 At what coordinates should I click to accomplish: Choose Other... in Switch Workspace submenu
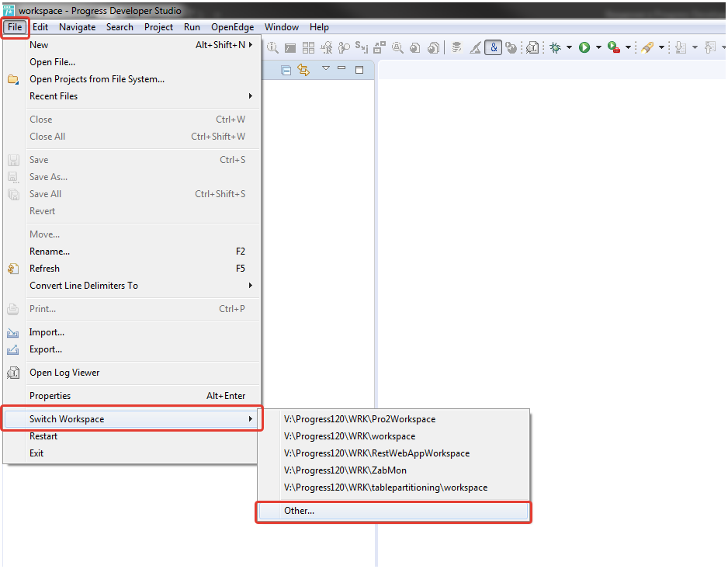coord(393,512)
